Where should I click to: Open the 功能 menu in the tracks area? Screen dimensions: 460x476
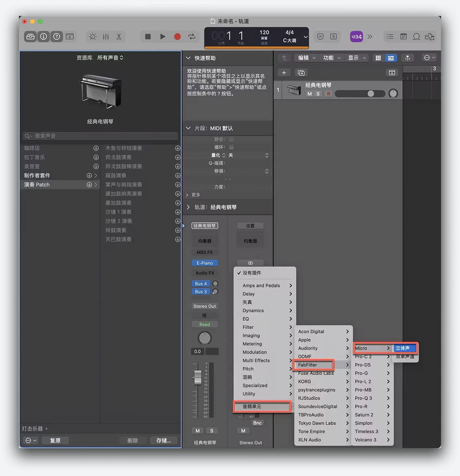[x=331, y=58]
